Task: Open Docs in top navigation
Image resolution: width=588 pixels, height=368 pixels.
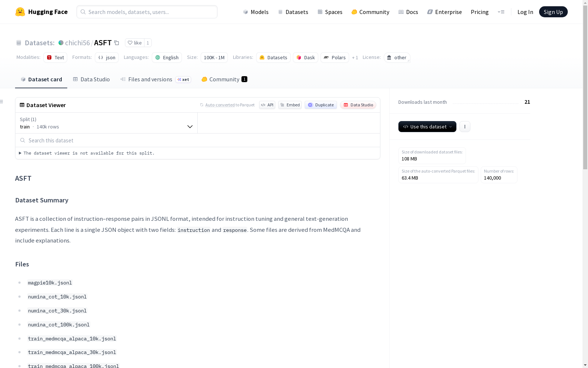Action: (x=408, y=12)
